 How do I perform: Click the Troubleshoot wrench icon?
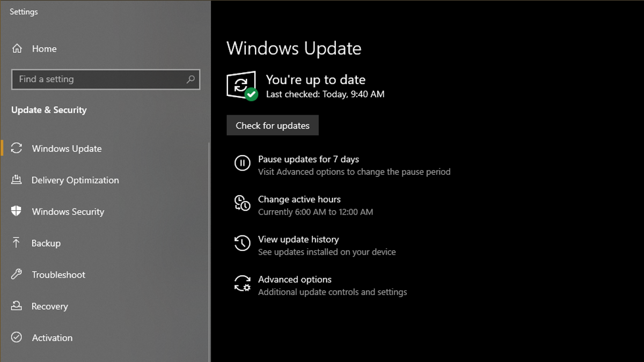click(17, 275)
